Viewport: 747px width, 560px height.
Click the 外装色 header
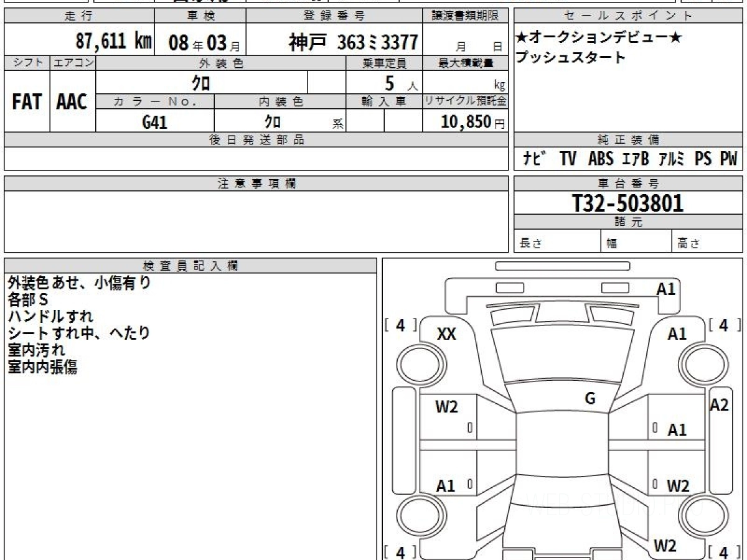(x=221, y=63)
